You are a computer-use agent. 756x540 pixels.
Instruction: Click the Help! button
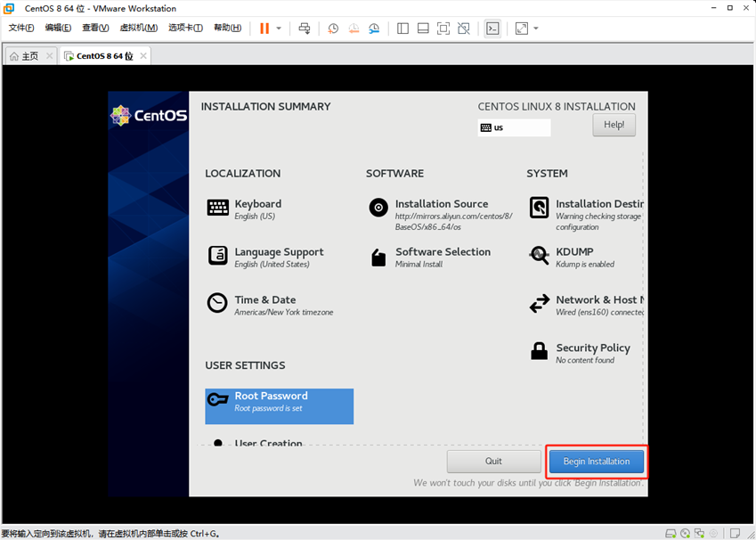point(614,125)
